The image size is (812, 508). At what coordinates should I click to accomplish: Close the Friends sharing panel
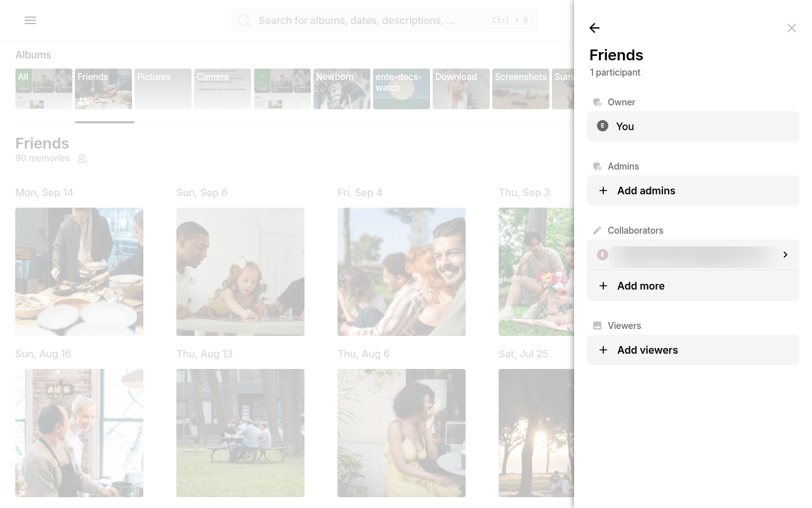792,28
